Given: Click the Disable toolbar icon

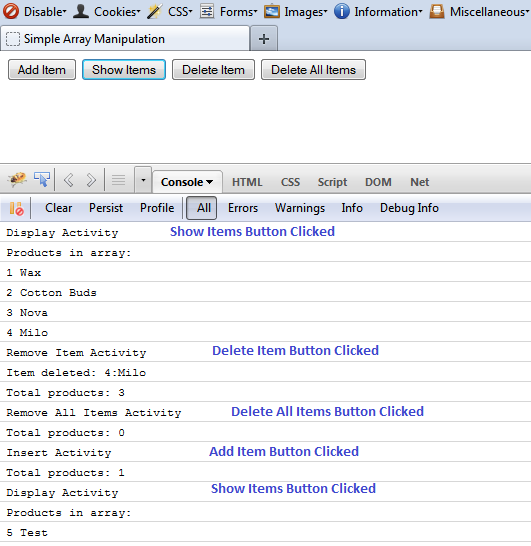Looking at the screenshot, I should point(11,11).
